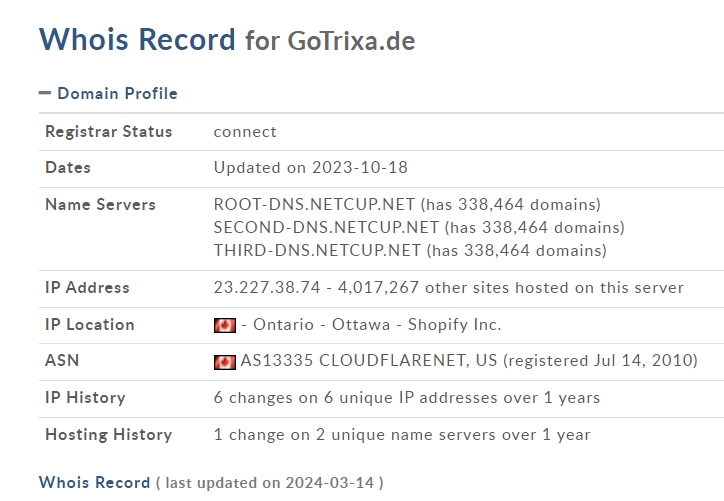The image size is (724, 501).
Task: Click the Whois Record page title
Action: click(x=137, y=39)
